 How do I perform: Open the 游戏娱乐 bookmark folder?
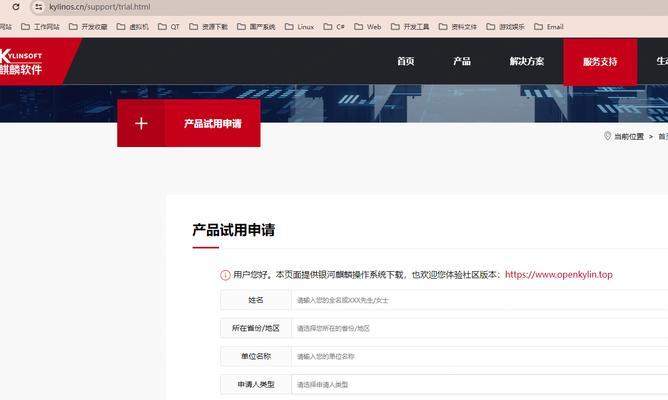[x=506, y=27]
